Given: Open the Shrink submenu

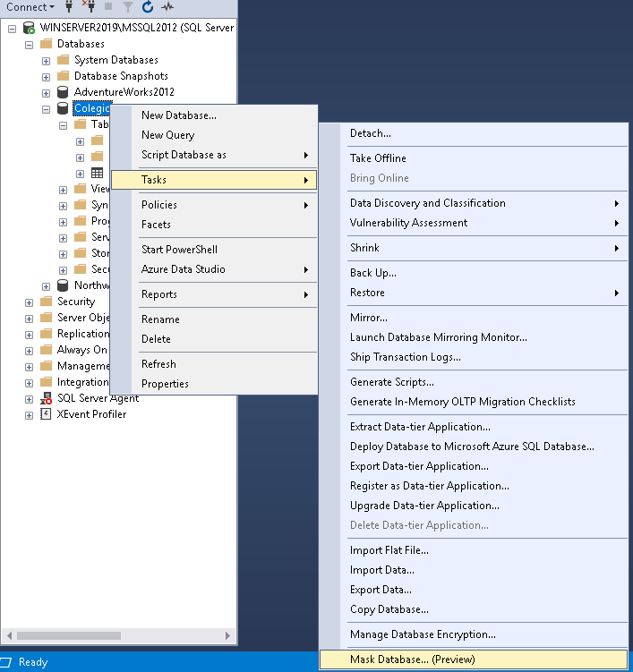Looking at the screenshot, I should pyautogui.click(x=474, y=248).
